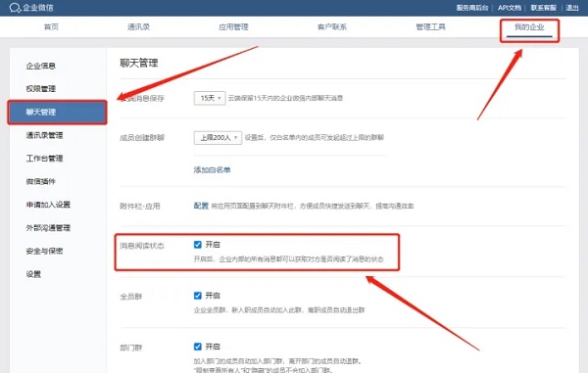The height and width of the screenshot is (373, 588).
Task: Click the 聊天管理 page heading
Action: (x=139, y=63)
